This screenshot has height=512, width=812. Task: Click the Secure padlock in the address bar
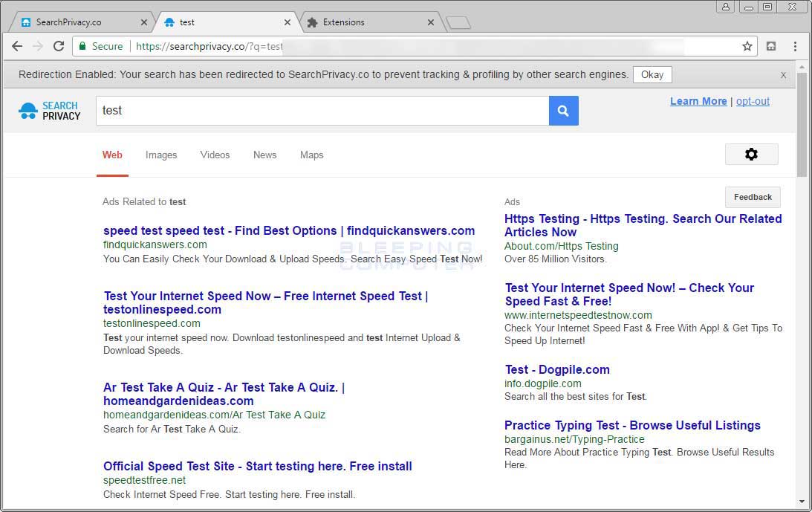point(84,45)
